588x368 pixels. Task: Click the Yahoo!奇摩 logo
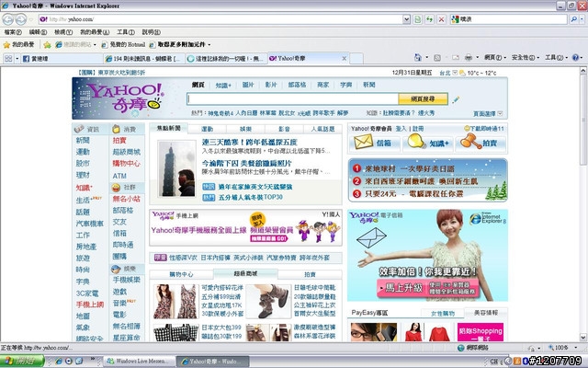[x=126, y=98]
